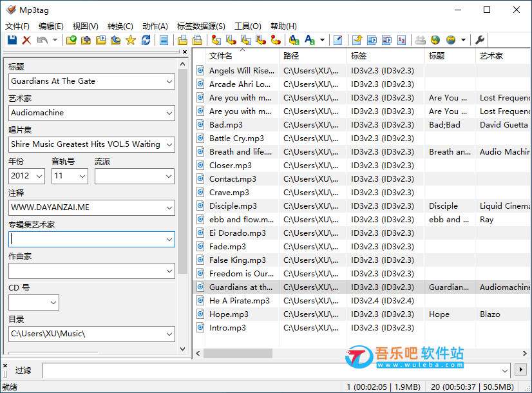This screenshot has width=532, height=393.
Task: Click the filter go arrow button
Action: pyautogui.click(x=521, y=369)
